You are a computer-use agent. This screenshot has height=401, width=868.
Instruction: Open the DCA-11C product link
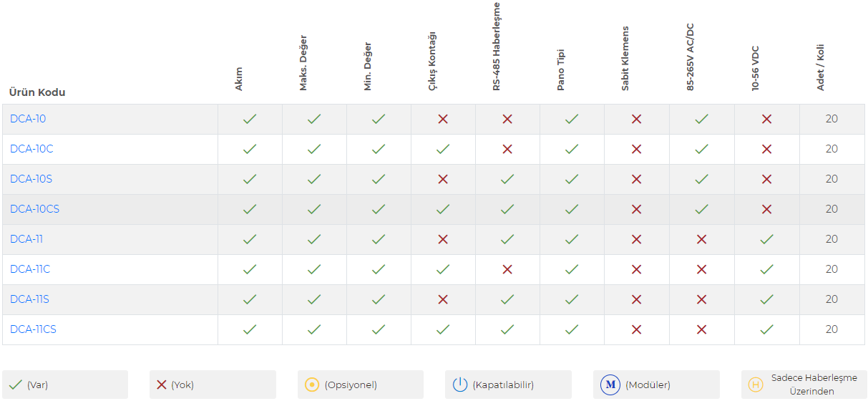[30, 269]
